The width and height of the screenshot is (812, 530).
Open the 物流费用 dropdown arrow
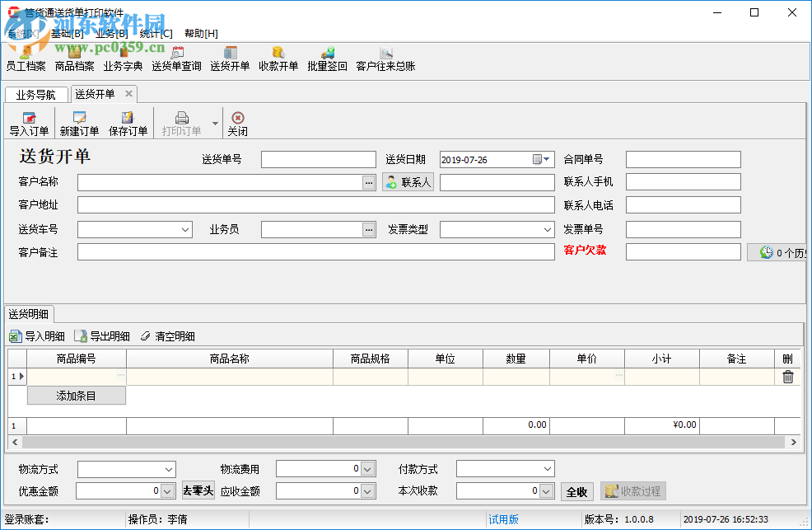point(367,469)
